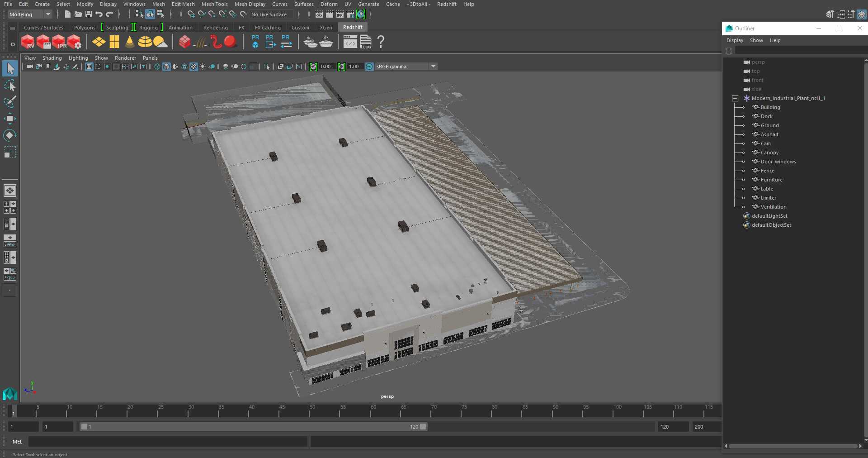
Task: Open the viewport Lighting menu
Action: coord(78,58)
